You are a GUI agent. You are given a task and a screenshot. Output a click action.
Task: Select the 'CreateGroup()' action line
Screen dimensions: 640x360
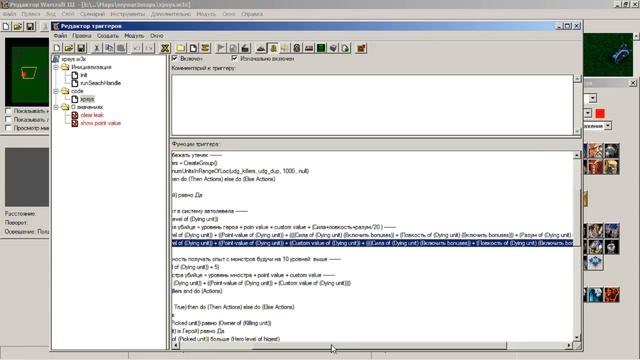click(195, 163)
